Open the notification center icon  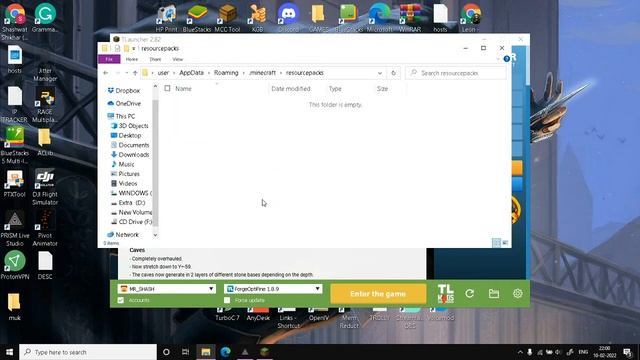point(627,352)
